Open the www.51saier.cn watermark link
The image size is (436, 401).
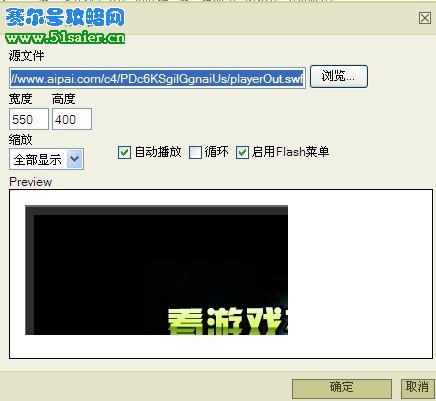pyautogui.click(x=65, y=37)
